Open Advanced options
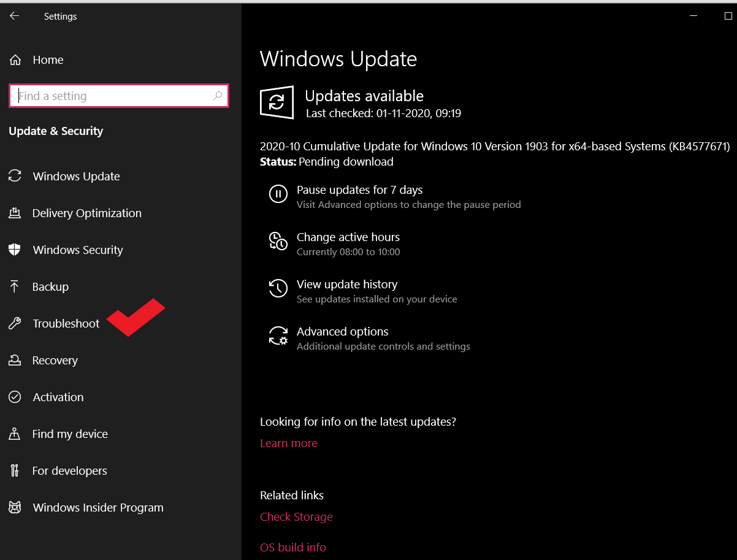 tap(342, 331)
